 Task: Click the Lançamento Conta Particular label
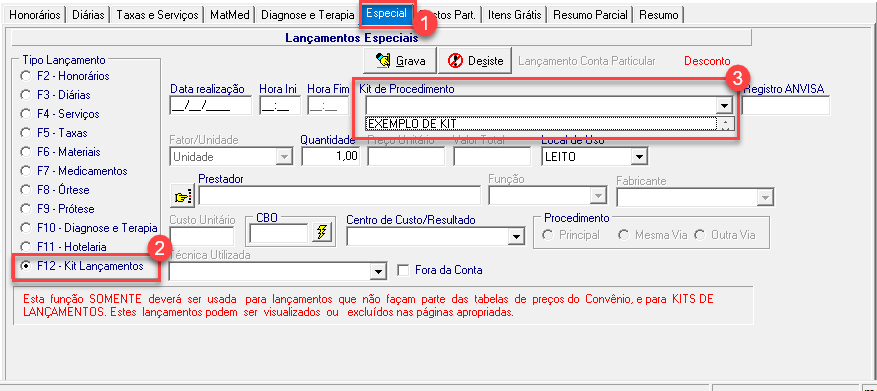click(587, 61)
